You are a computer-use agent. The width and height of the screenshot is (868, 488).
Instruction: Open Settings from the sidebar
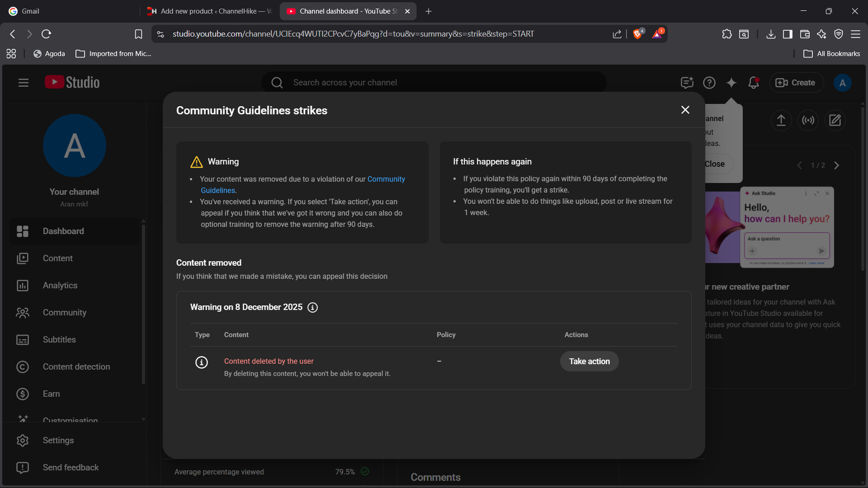(58, 440)
